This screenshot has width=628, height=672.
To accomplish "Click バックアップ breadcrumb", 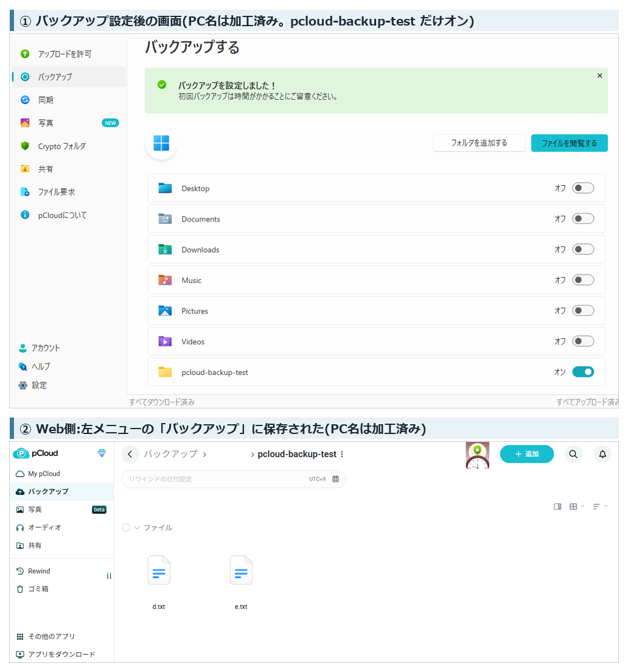I will [x=170, y=454].
